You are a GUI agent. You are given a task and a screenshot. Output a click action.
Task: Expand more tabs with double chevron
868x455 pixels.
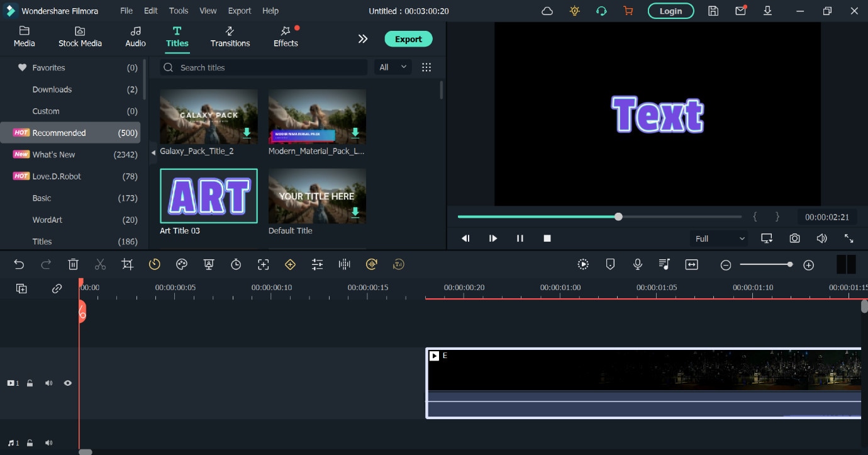362,39
